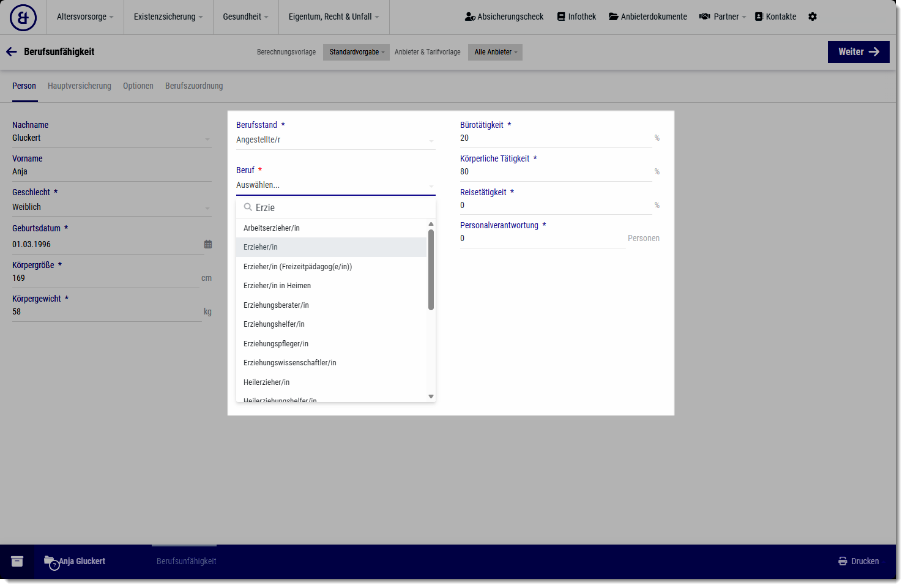Image resolution: width=905 pixels, height=588 pixels.
Task: Click the back arrow beside Berufsunfähigkeit
Action: (x=11, y=52)
